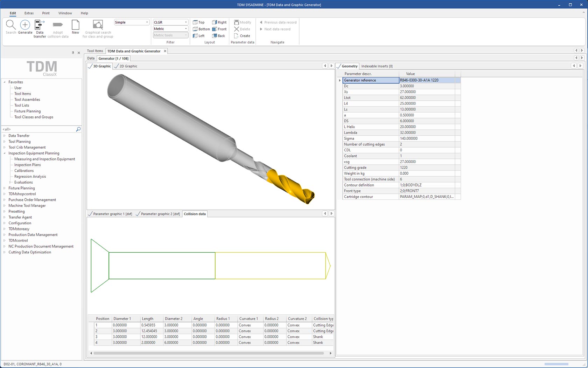This screenshot has width=588, height=368.
Task: Collapse the ribbon with chevron
Action: coord(583,13)
